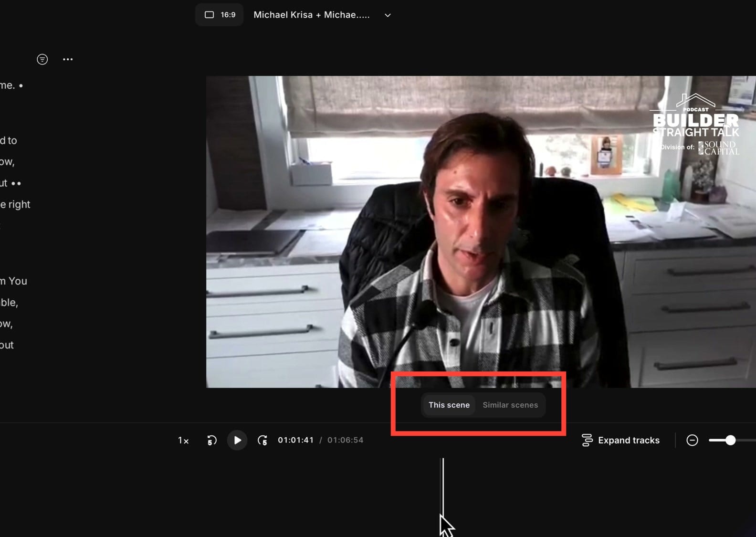Select the Builder Straight Talk logo overlay
The width and height of the screenshot is (756, 537).
695,124
